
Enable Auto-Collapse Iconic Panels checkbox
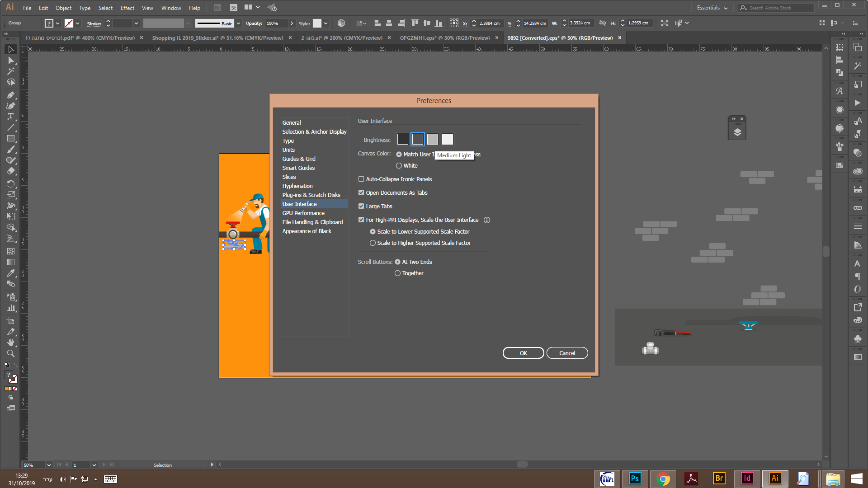click(361, 179)
